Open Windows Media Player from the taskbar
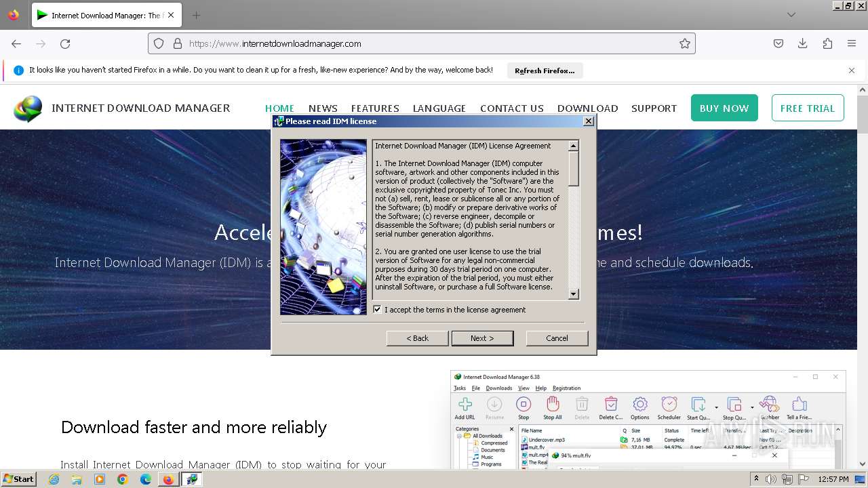868x488 pixels. click(x=100, y=479)
